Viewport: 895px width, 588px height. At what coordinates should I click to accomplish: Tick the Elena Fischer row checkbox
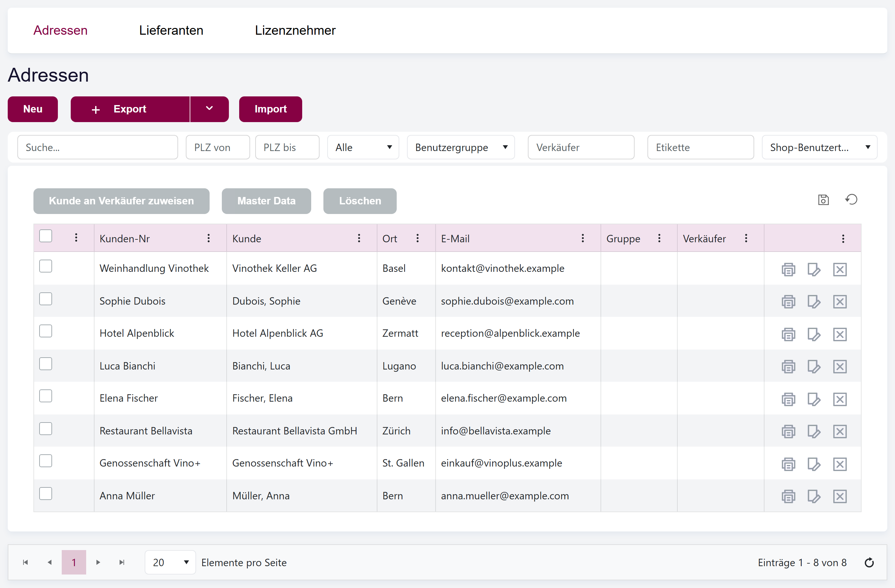[46, 396]
